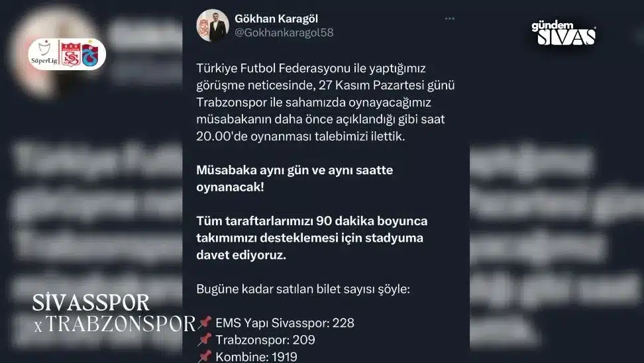Screen dimensions: 644x363
Task: Click the paragraph starting "Türkiye Futbol Federasyonu"
Action: (325, 102)
